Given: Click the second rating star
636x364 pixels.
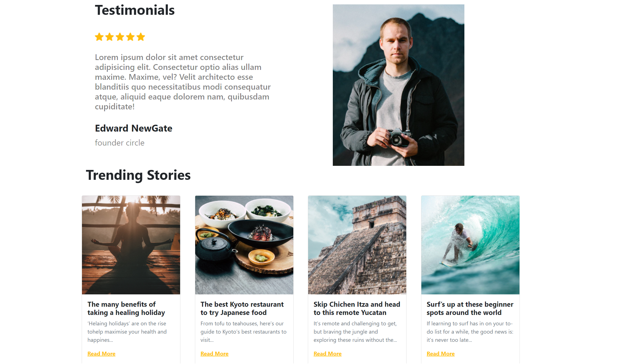Looking at the screenshot, I should tap(110, 37).
